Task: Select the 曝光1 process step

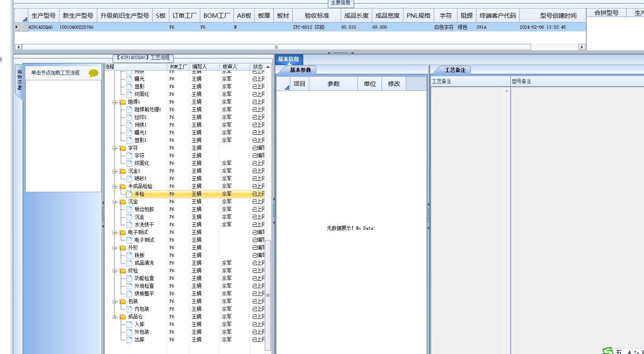Action: [141, 133]
